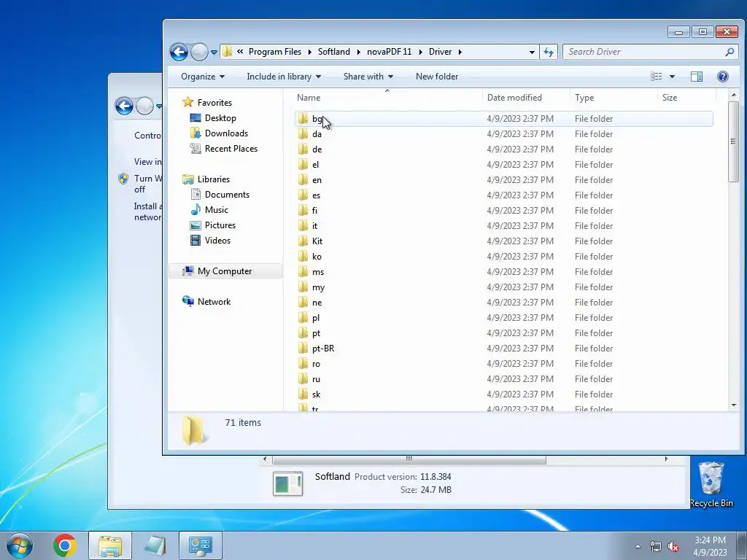
Task: Select Favorites in navigation pane
Action: [x=214, y=103]
